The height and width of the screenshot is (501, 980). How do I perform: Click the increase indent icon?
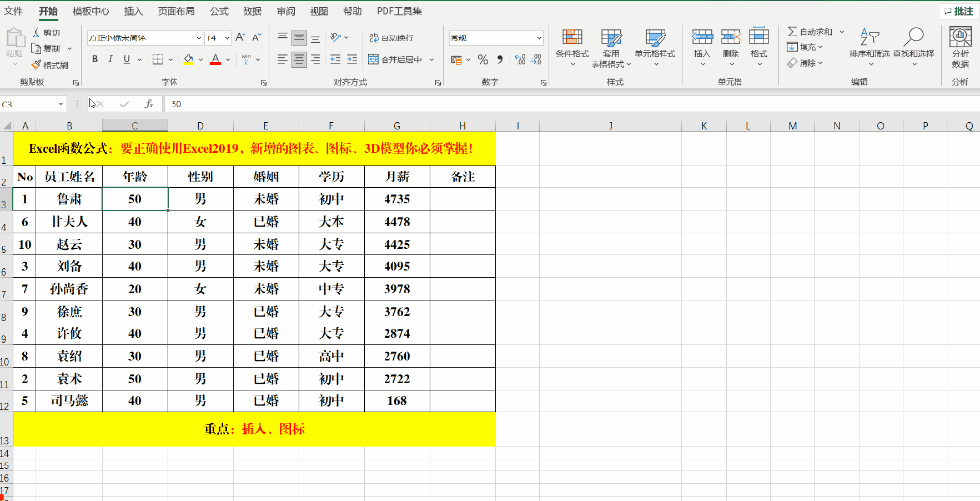(x=352, y=59)
